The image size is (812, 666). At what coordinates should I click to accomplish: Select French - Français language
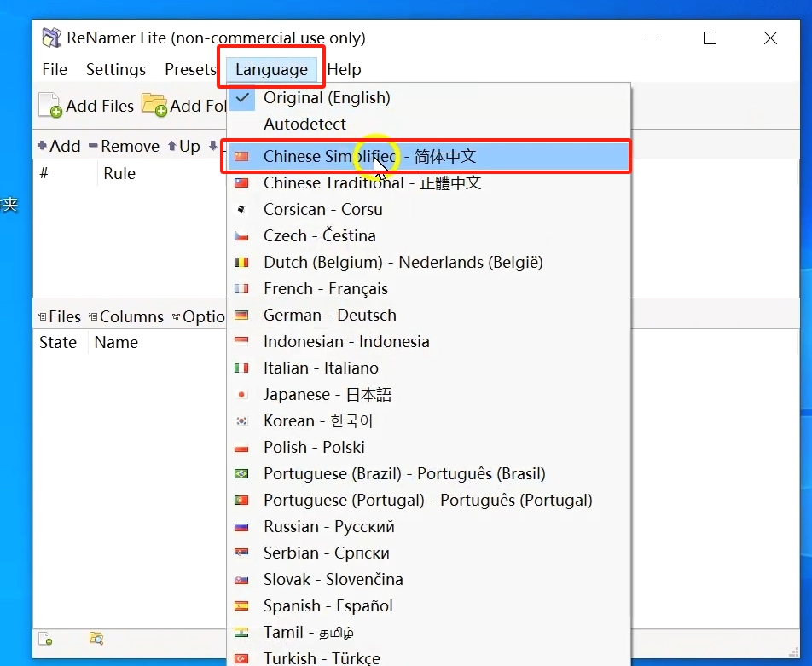tap(429, 288)
